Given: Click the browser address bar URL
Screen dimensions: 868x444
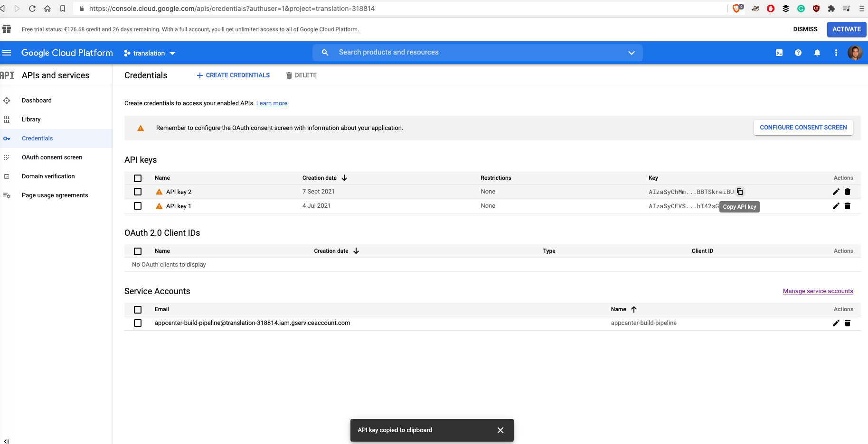Looking at the screenshot, I should pyautogui.click(x=232, y=9).
